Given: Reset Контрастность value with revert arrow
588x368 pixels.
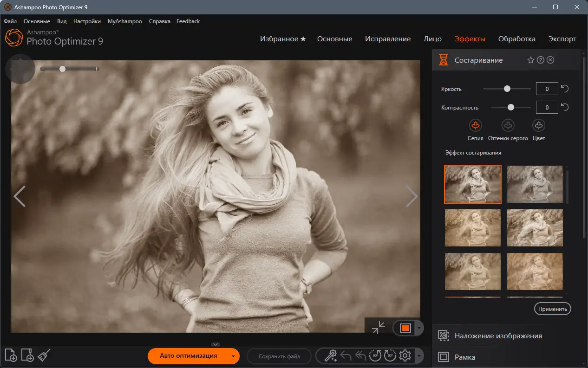Looking at the screenshot, I should (565, 107).
